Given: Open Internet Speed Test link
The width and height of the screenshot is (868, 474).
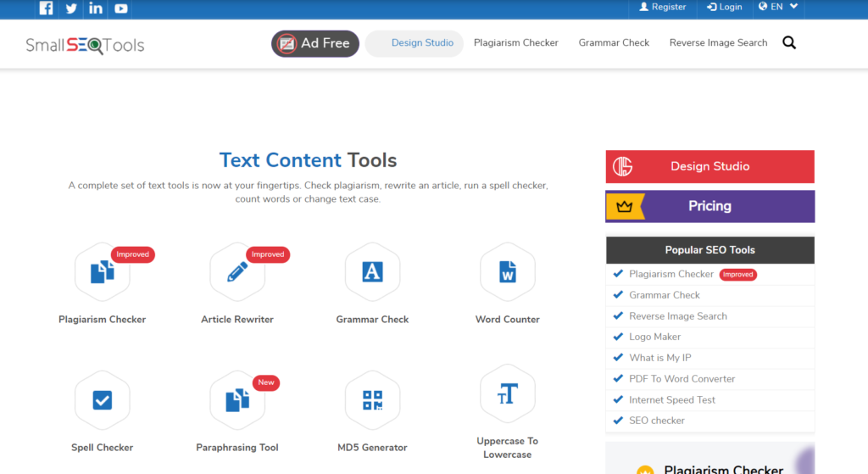Looking at the screenshot, I should pyautogui.click(x=672, y=399).
